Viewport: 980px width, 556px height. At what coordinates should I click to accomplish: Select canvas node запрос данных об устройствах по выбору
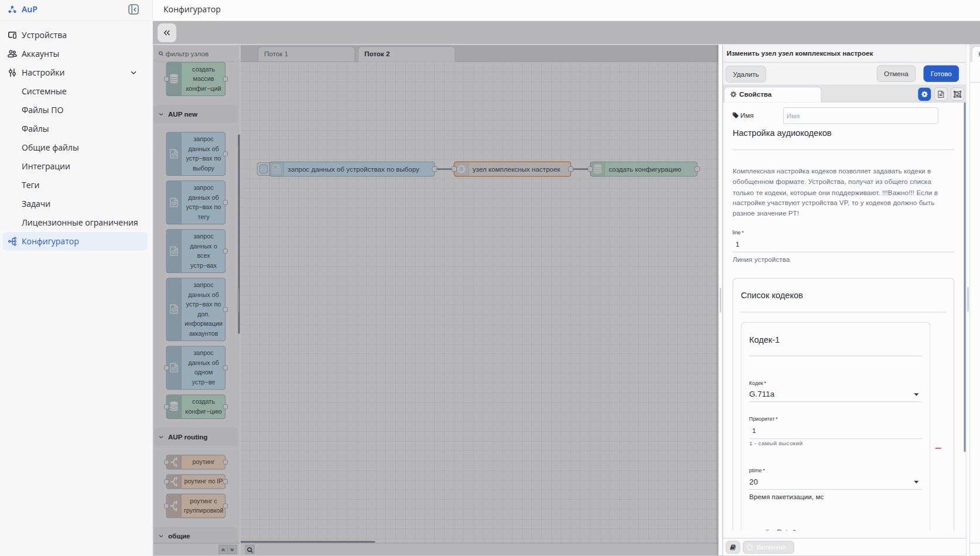click(352, 169)
